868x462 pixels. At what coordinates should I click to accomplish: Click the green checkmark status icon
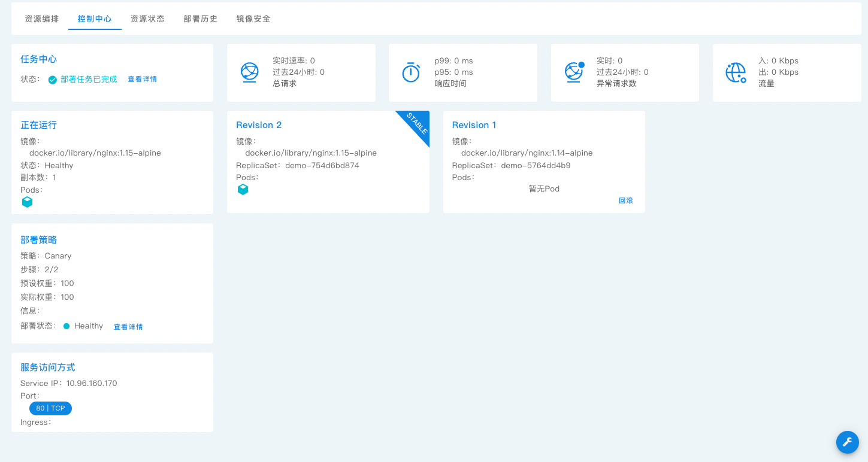[53, 80]
